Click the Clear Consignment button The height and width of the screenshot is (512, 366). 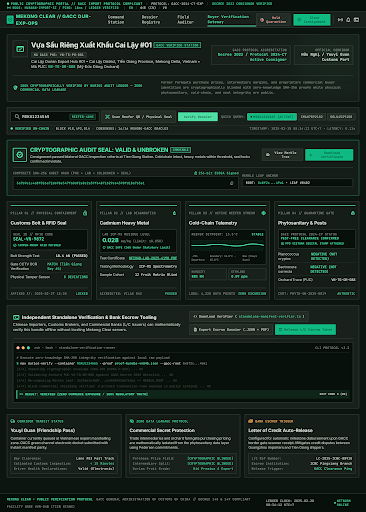point(312,20)
